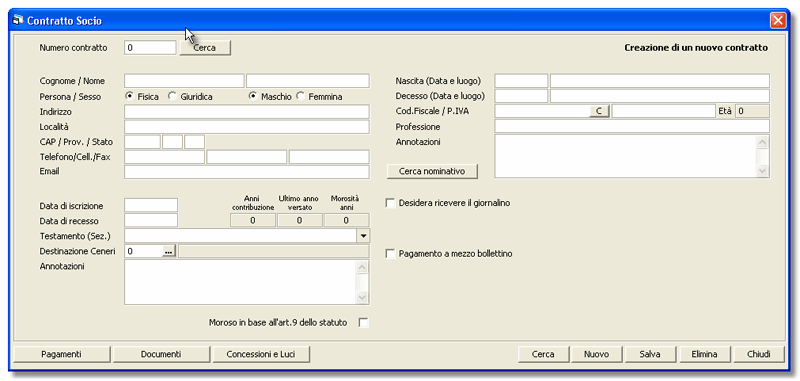Click the Telefono input field

[x=164, y=157]
